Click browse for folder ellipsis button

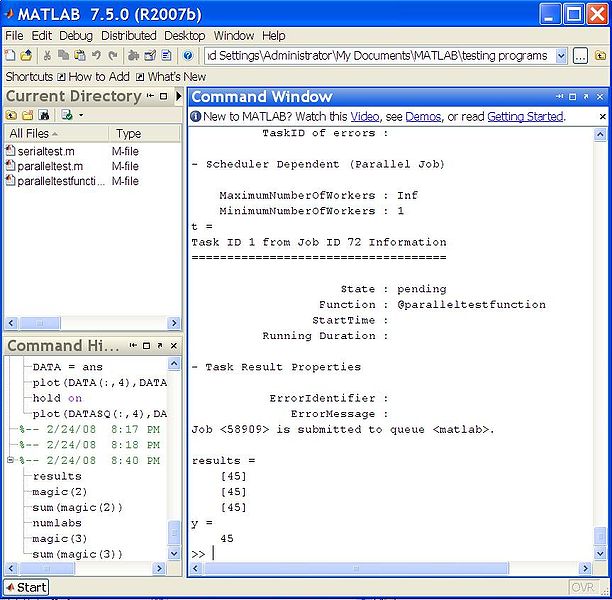click(581, 56)
